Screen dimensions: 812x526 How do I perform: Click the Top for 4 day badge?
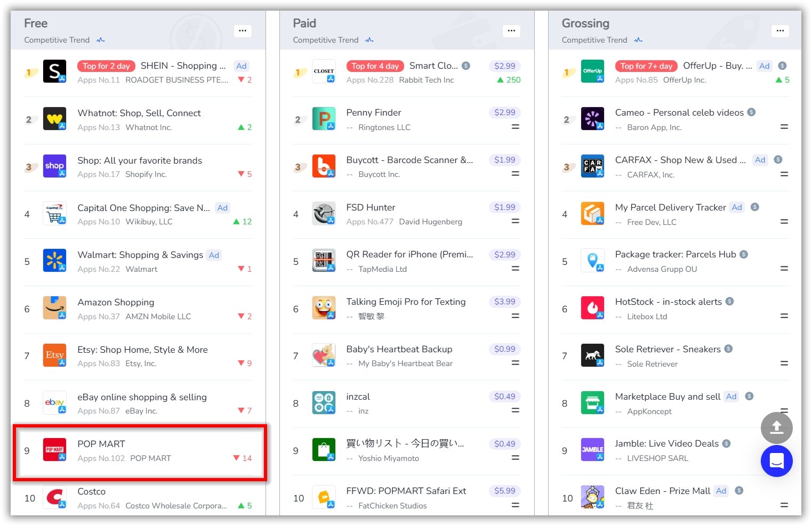click(x=375, y=66)
